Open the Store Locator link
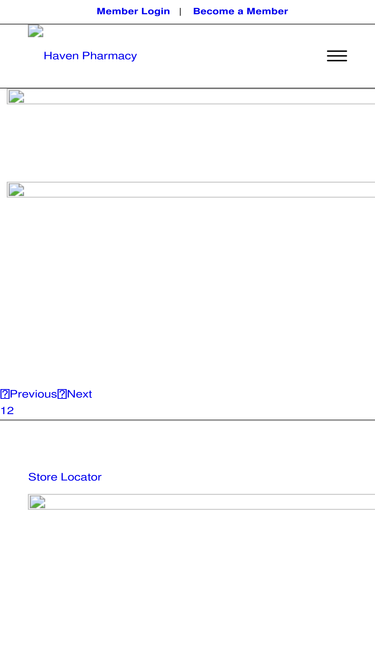Viewport: 375px width, 667px height. 65,477
